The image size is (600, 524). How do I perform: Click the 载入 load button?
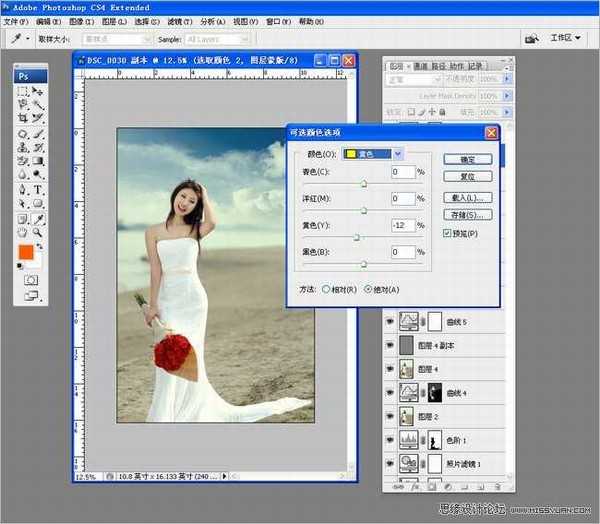(467, 197)
